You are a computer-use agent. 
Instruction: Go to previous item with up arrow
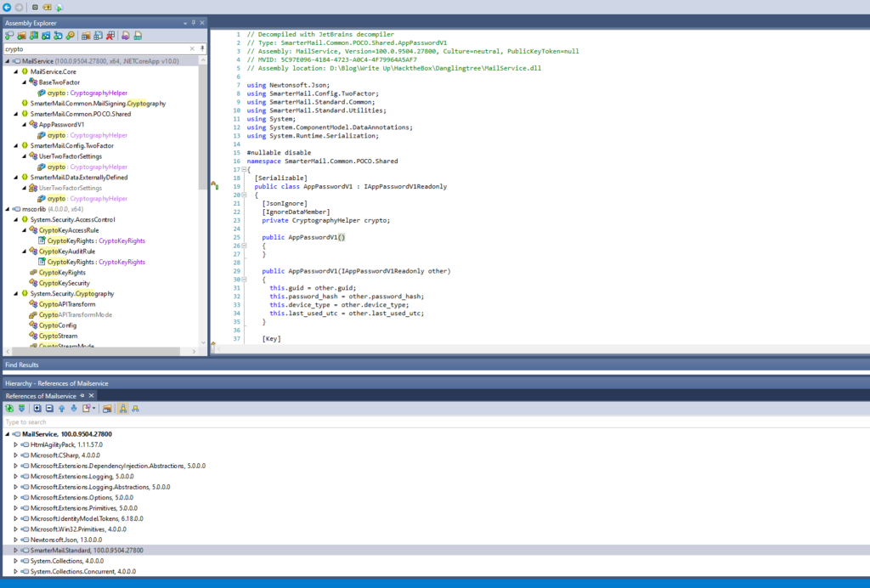pos(61,409)
